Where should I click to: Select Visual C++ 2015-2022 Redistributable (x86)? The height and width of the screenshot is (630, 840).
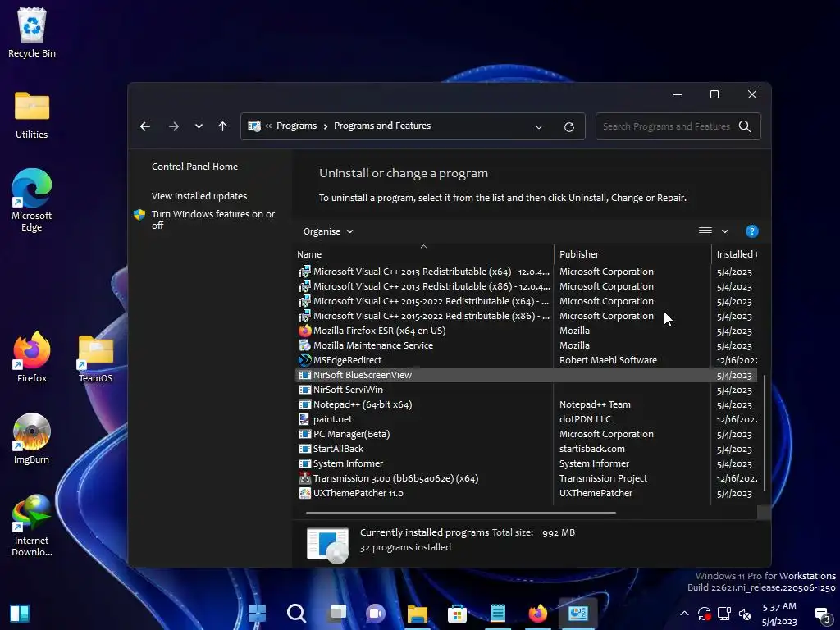431,316
